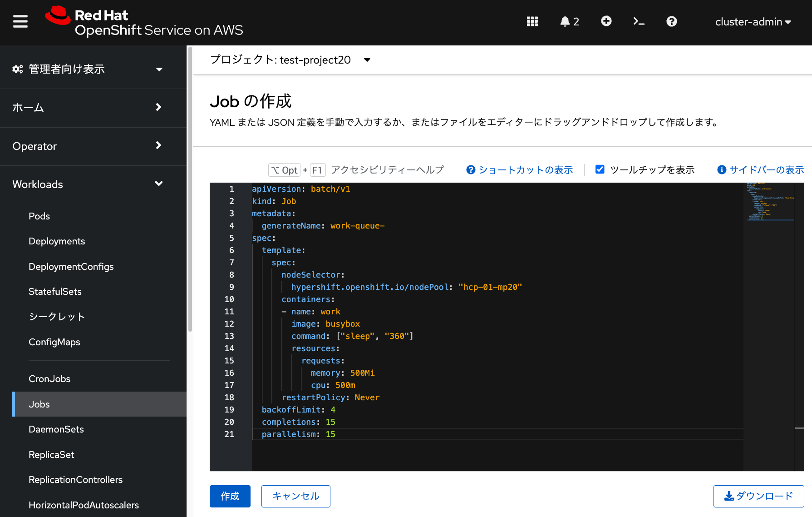Viewport: 812px width, 517px height.
Task: Select DeploymentConfigs in the sidebar
Action: pos(71,267)
